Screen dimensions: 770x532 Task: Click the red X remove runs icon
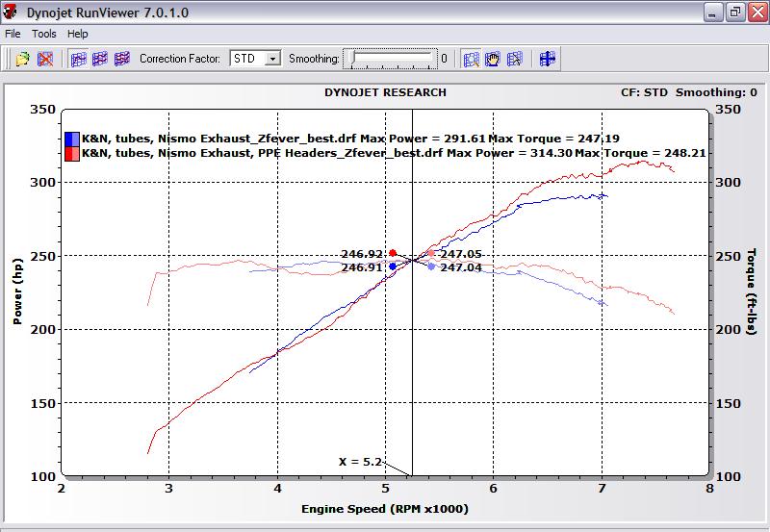45,59
